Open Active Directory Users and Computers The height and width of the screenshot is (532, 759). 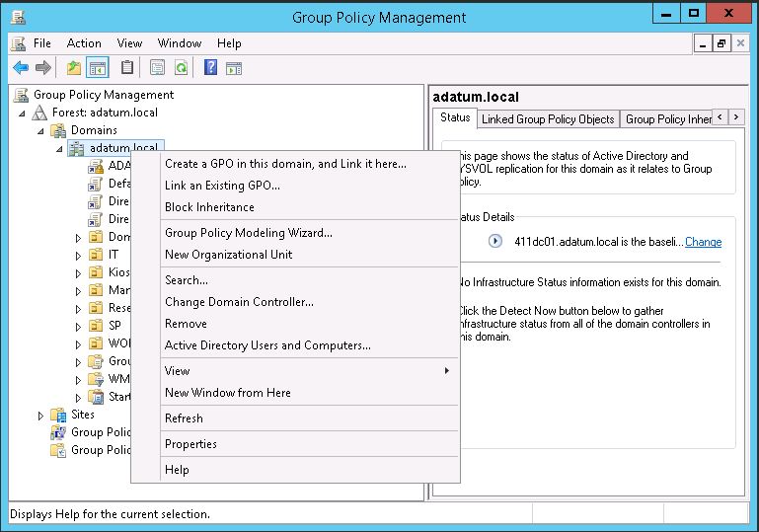(310, 345)
